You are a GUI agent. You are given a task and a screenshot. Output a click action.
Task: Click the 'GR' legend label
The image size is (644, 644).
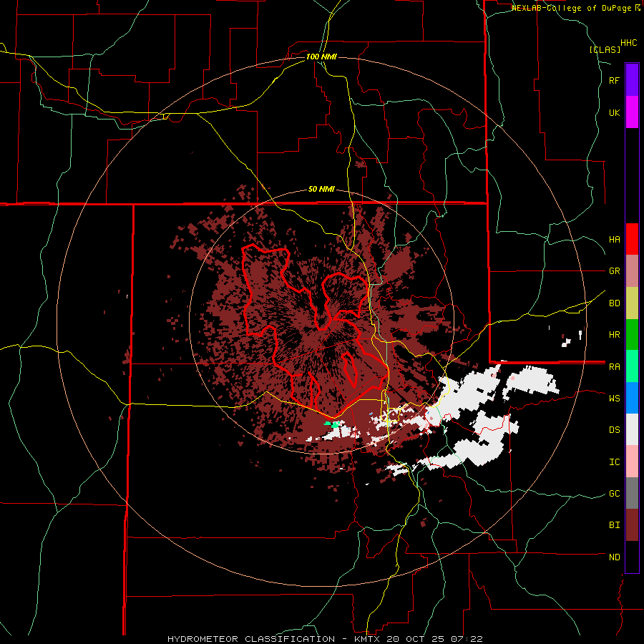click(x=614, y=271)
